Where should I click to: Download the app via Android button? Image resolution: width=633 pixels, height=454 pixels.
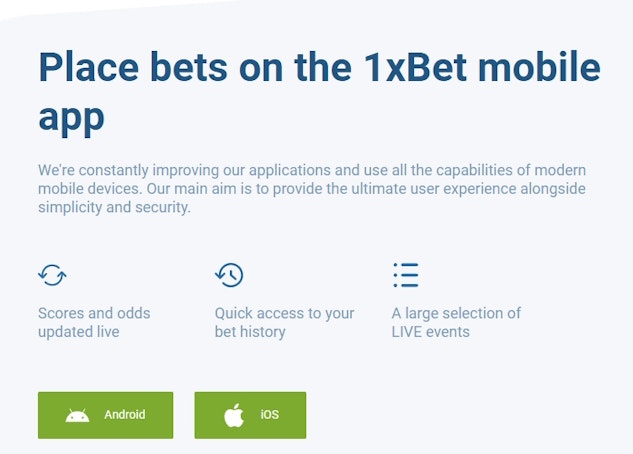[105, 415]
